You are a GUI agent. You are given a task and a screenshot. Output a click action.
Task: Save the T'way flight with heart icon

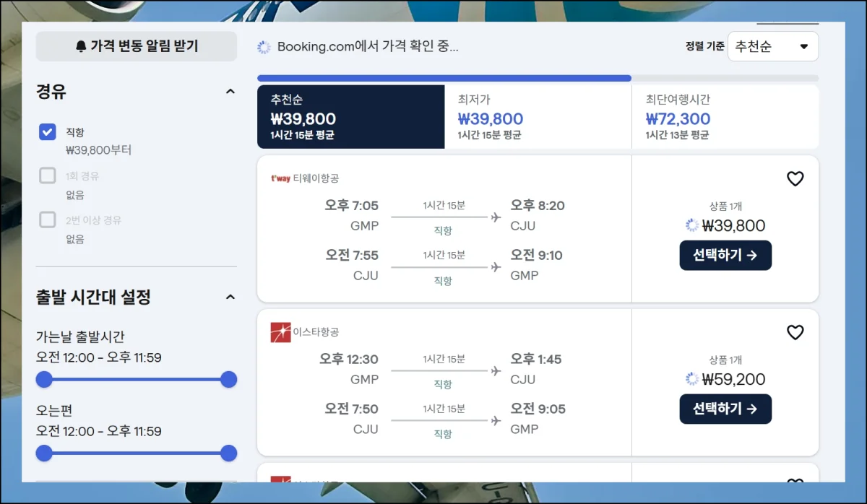[795, 179]
